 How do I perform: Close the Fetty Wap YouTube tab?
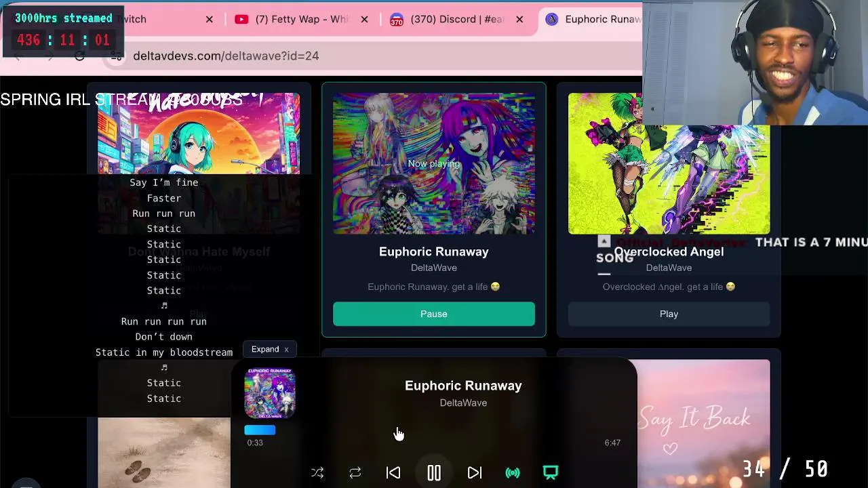(364, 19)
